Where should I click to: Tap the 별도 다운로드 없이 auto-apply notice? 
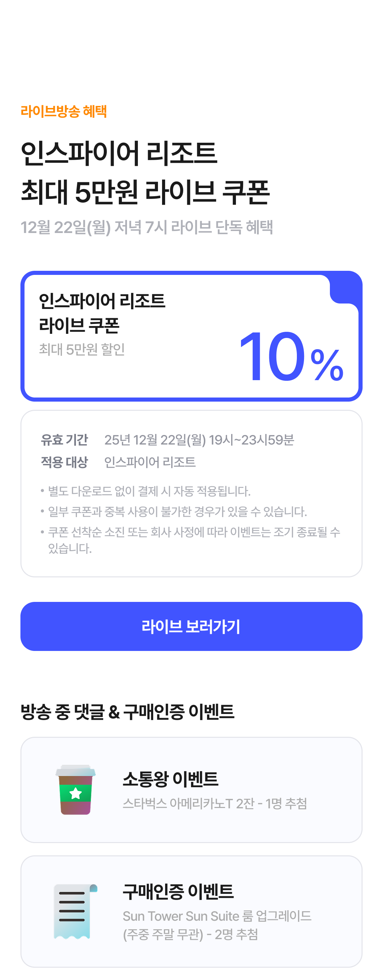[x=149, y=491]
